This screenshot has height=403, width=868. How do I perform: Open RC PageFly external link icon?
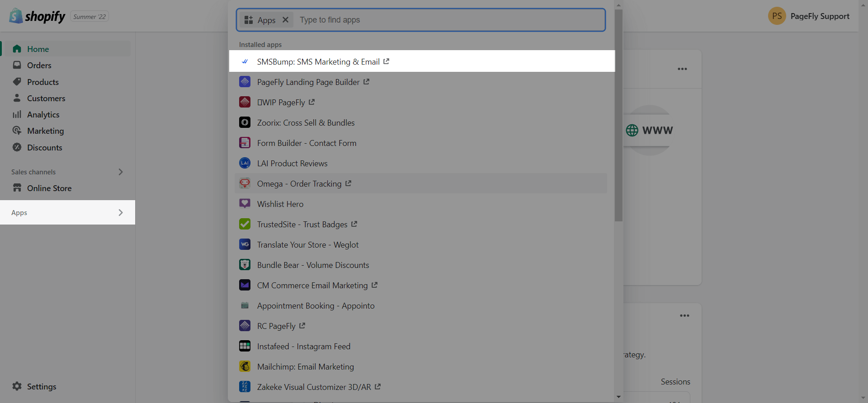coord(302,326)
